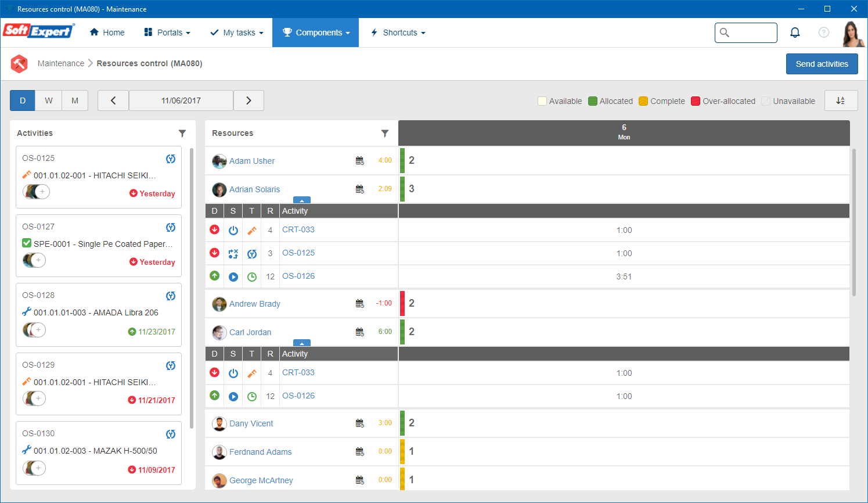The height and width of the screenshot is (503, 868).
Task: Click the add-resource plus icon on OS-0128
Action: tap(38, 330)
